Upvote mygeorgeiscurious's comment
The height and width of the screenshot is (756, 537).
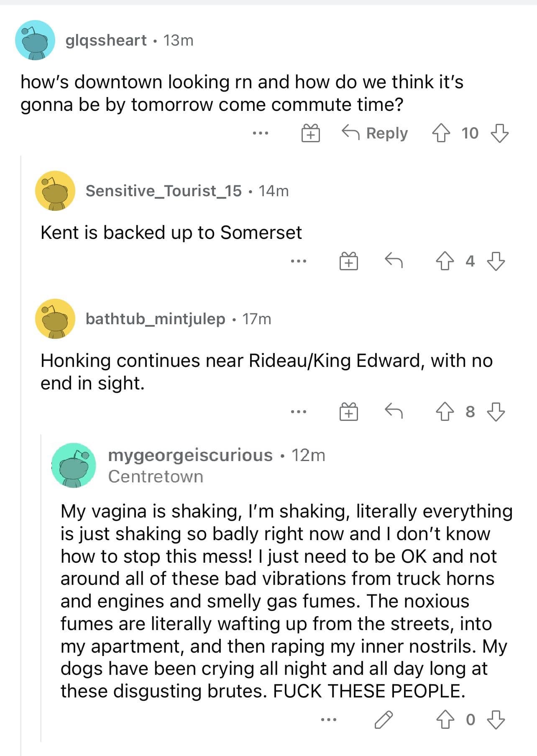pyautogui.click(x=445, y=720)
